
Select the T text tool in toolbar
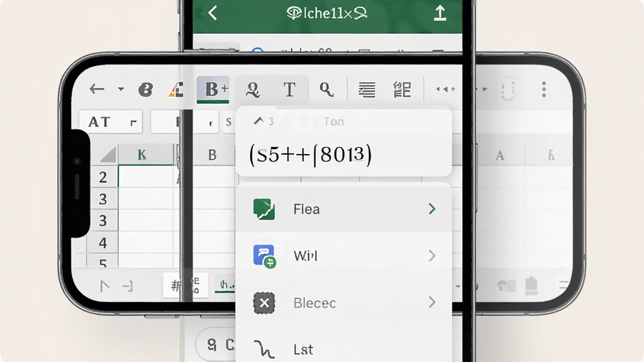point(289,89)
